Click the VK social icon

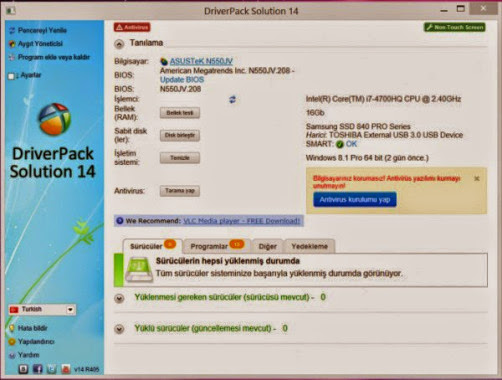23,369
